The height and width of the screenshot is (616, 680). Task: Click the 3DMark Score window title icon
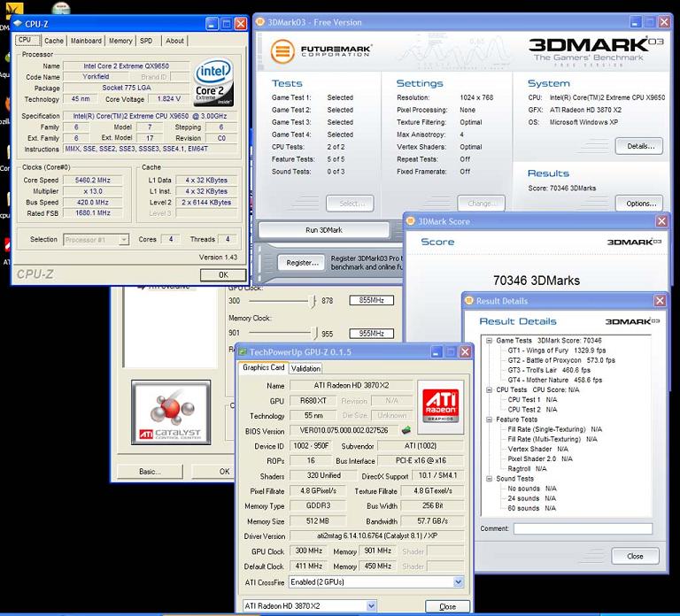tap(410, 221)
